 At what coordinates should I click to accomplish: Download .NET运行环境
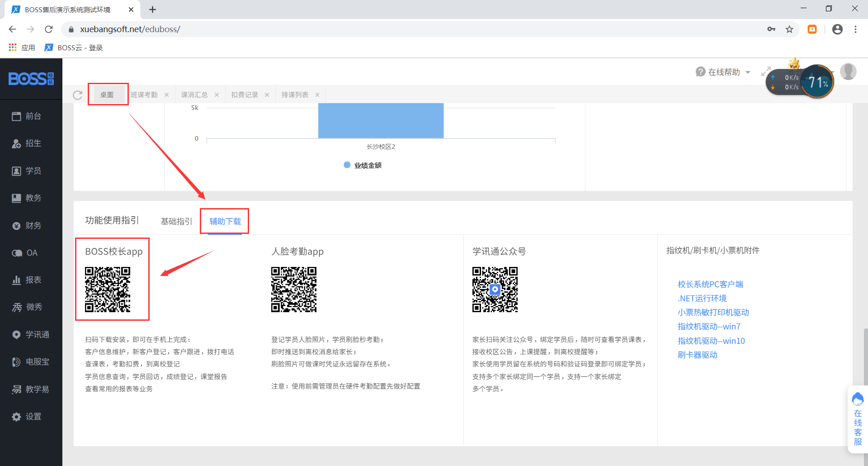pyautogui.click(x=702, y=298)
